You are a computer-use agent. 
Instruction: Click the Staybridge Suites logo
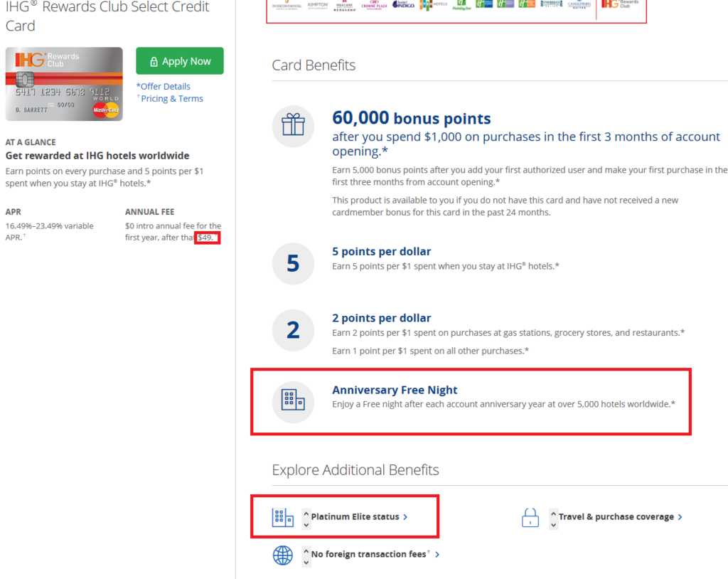(x=551, y=4)
